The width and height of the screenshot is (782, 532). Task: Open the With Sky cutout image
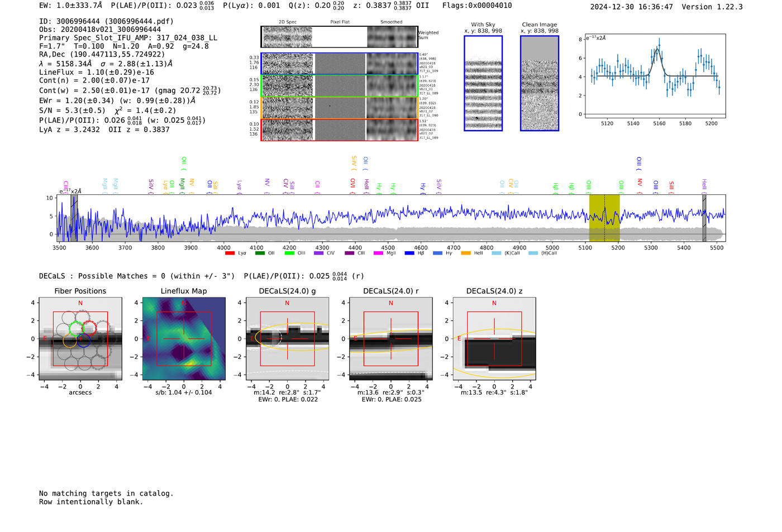tap(483, 83)
